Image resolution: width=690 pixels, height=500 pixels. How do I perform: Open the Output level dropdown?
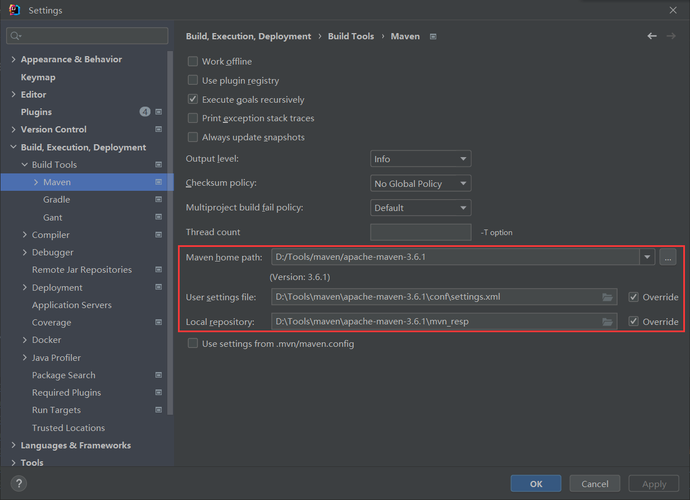[x=420, y=159]
